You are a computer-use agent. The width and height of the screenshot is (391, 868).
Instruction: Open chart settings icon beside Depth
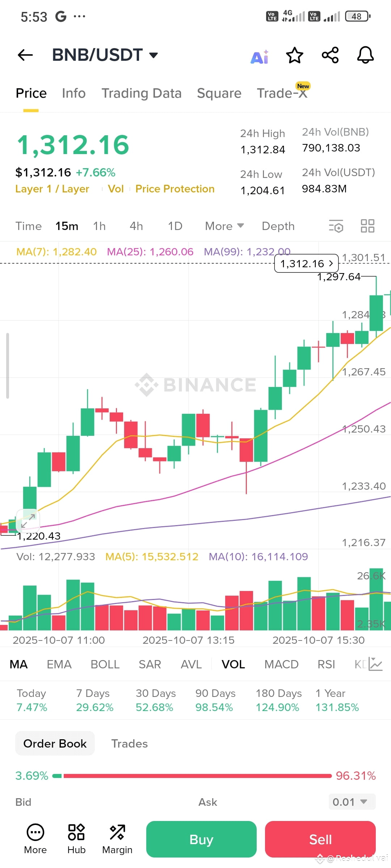point(336,226)
